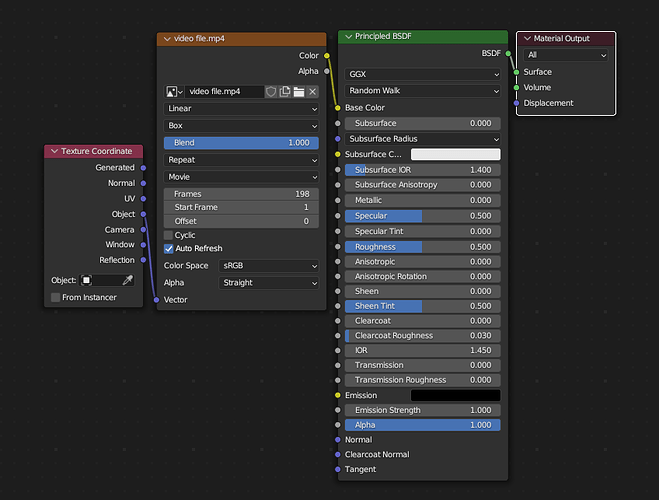Open image file folder icon
This screenshot has width=659, height=500.
coord(299,92)
